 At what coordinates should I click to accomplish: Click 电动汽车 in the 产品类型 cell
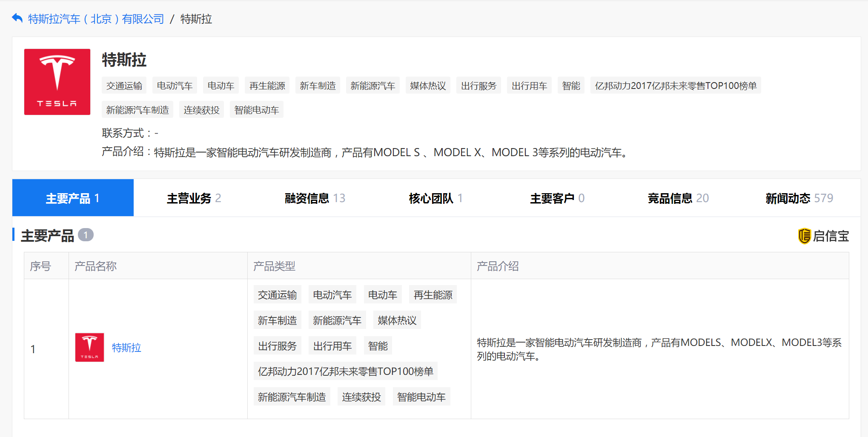(x=332, y=294)
